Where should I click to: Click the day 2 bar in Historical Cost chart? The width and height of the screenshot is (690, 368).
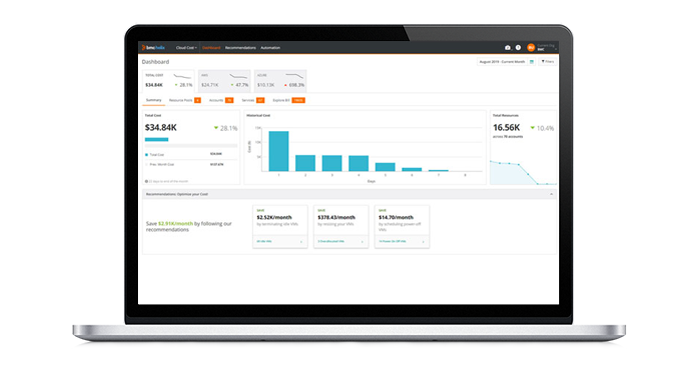305,163
